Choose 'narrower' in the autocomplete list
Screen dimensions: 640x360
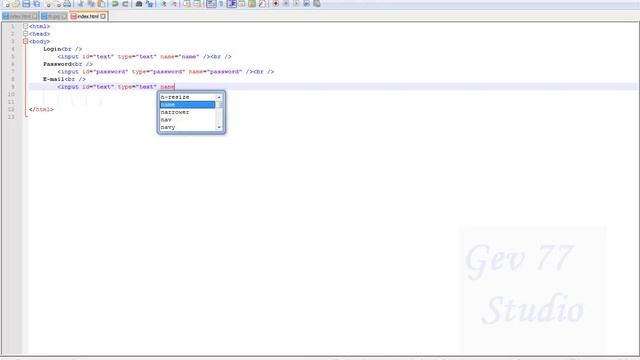point(187,112)
